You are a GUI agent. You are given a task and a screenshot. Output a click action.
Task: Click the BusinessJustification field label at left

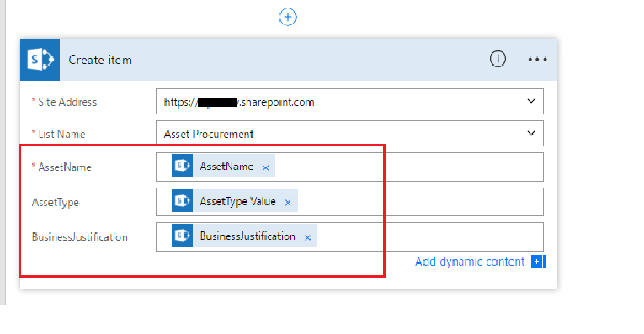(80, 237)
